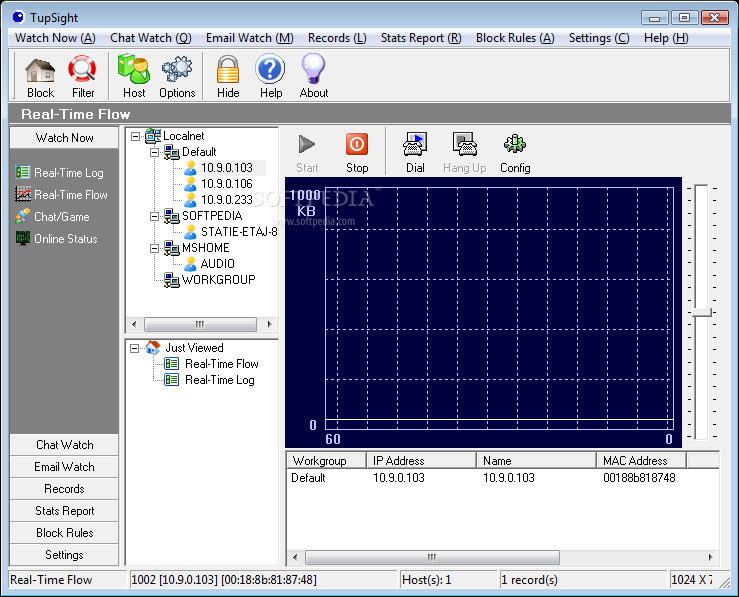Click the Just Viewed house icon
739x597 pixels.
tap(153, 348)
